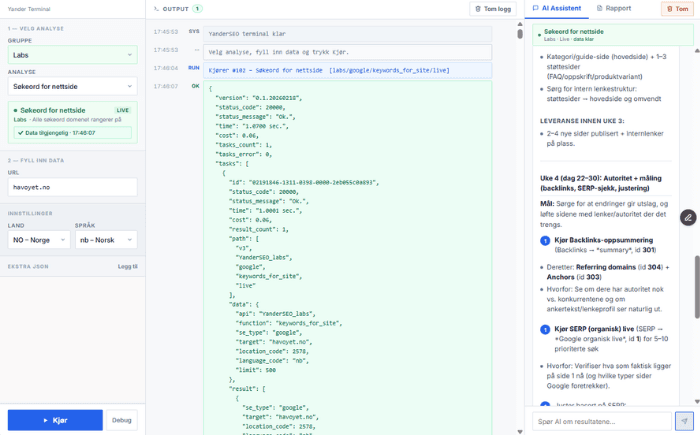
Task: Click the Tøm button in the AI panel
Action: coord(677,9)
